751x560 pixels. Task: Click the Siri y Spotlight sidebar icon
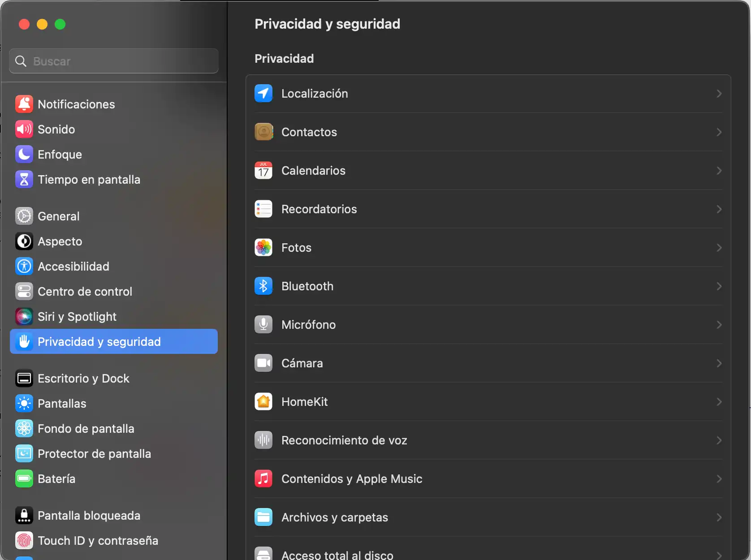24,317
